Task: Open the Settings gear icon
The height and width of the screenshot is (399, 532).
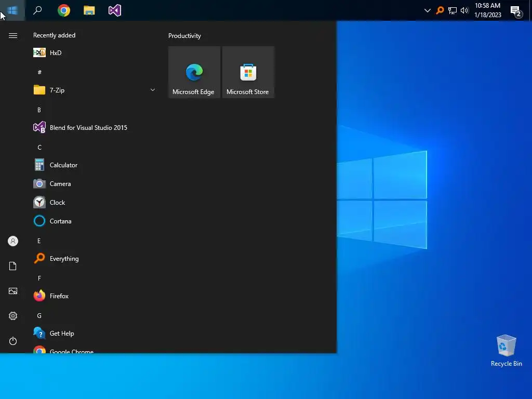Action: point(13,316)
